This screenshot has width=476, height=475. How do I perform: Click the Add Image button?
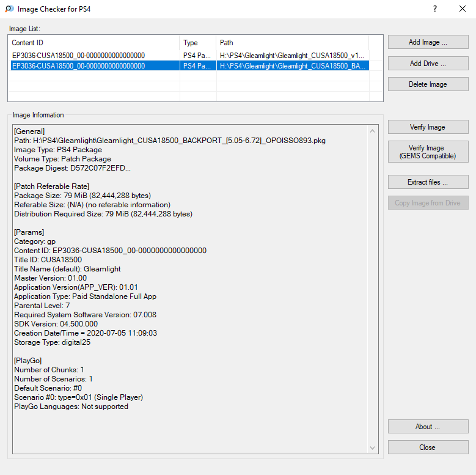click(x=428, y=42)
